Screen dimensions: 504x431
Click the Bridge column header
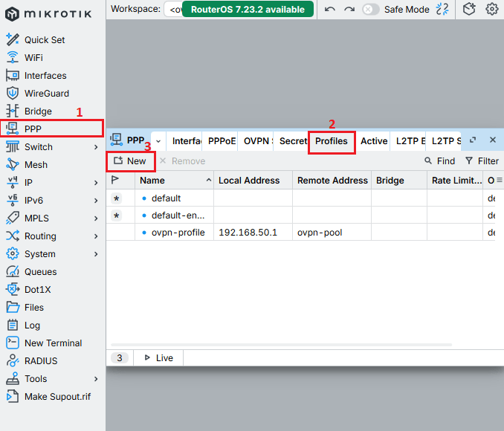coord(399,181)
